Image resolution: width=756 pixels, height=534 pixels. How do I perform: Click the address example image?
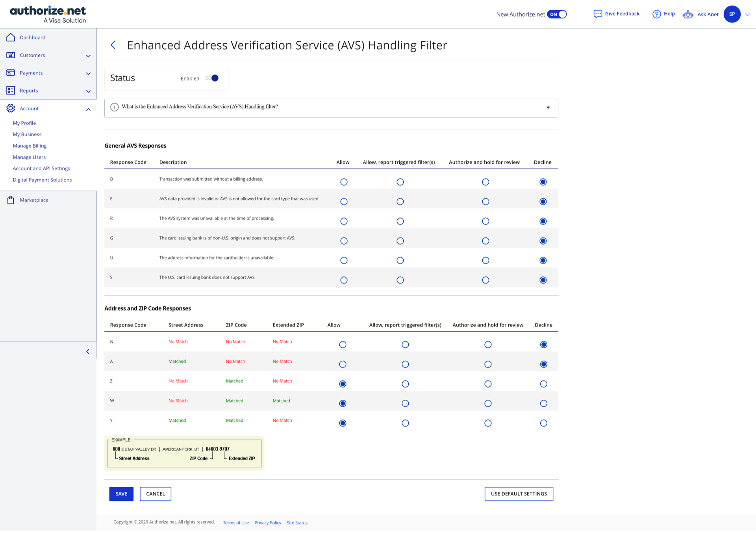point(184,453)
